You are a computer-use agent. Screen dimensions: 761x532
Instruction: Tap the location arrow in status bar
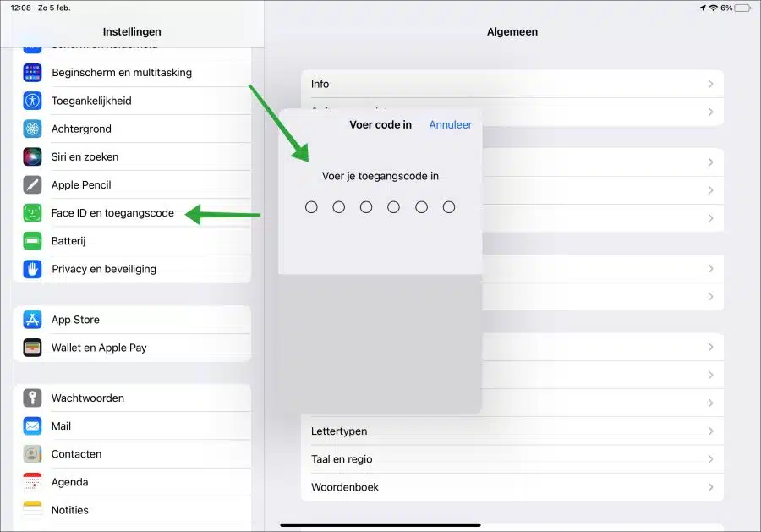(x=703, y=8)
